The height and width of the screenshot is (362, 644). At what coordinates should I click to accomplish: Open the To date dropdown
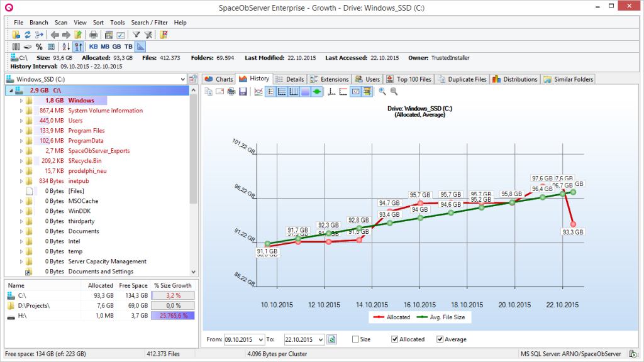[x=321, y=340]
